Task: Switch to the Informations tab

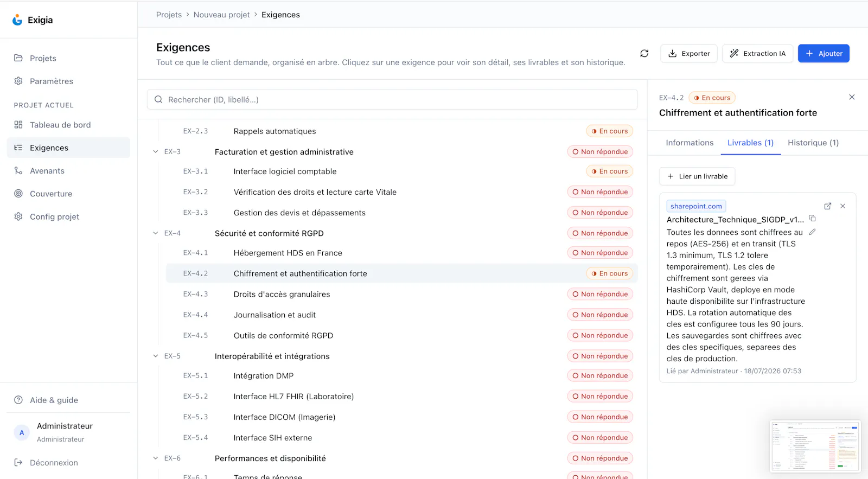Action: coord(690,143)
